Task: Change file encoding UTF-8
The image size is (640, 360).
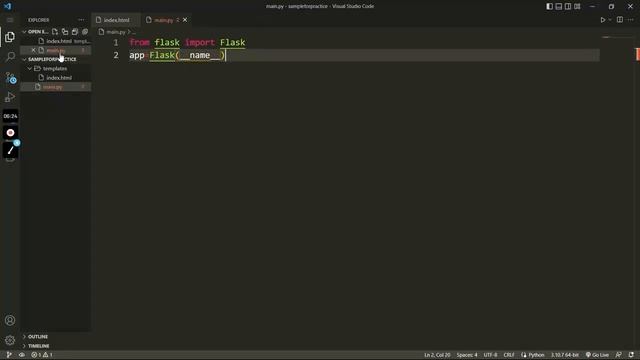Action: click(490, 355)
